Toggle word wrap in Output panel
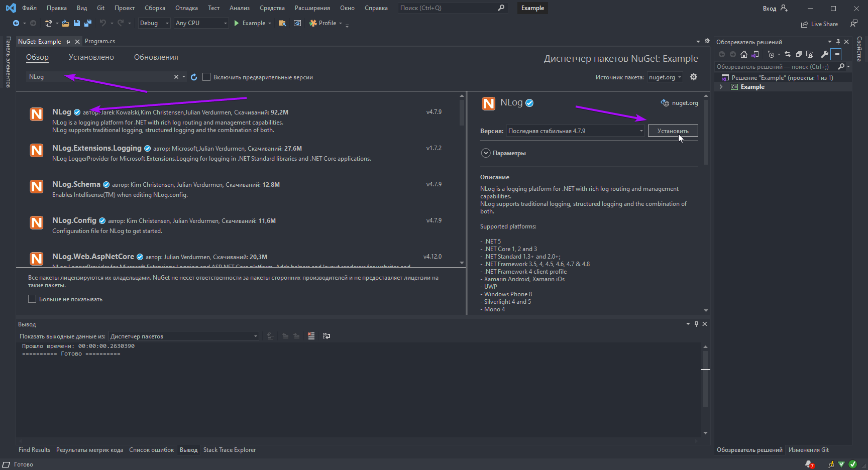The width and height of the screenshot is (868, 470). [x=327, y=336]
